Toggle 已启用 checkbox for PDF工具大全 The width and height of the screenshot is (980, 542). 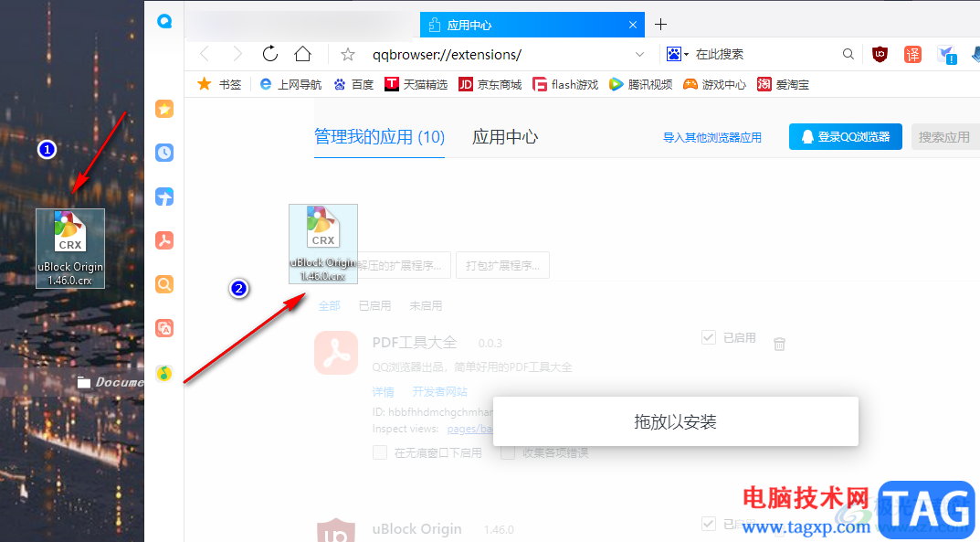tap(708, 337)
